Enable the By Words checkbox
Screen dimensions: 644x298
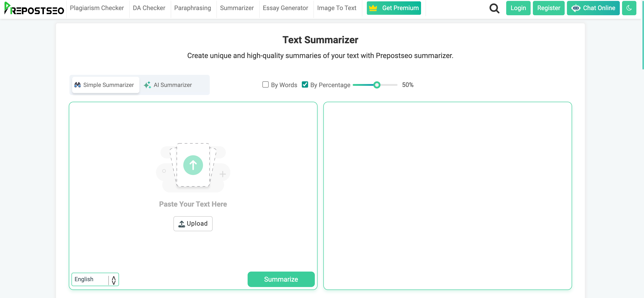click(265, 84)
